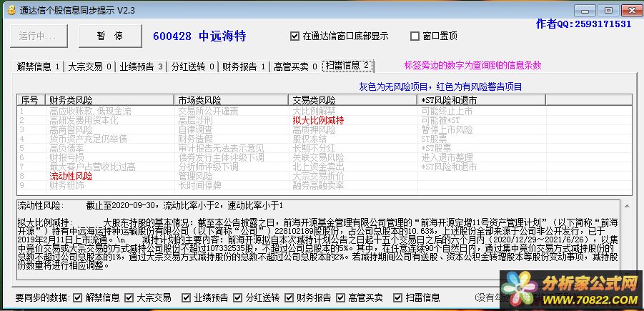644x311 pixels.
Task: Click the 序号 column header
Action: point(31,100)
